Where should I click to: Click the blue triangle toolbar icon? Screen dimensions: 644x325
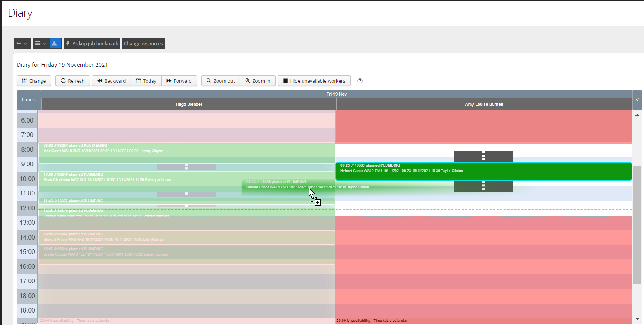(55, 43)
